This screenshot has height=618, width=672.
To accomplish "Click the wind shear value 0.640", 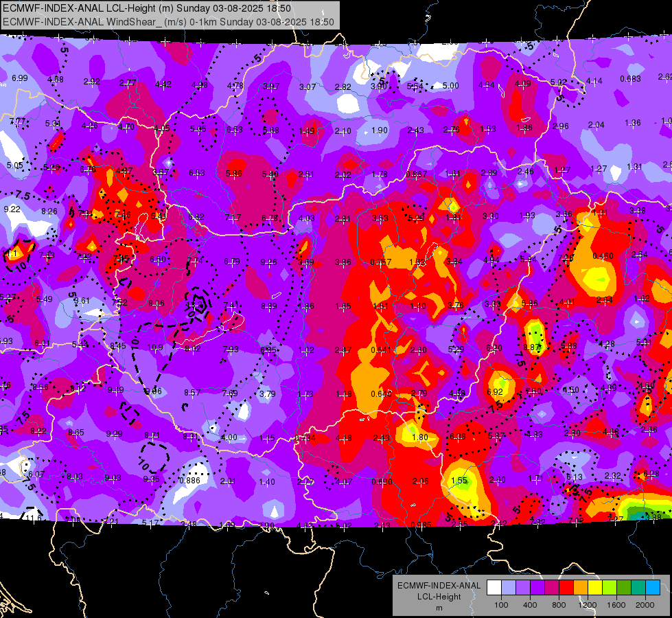I will (380, 393).
